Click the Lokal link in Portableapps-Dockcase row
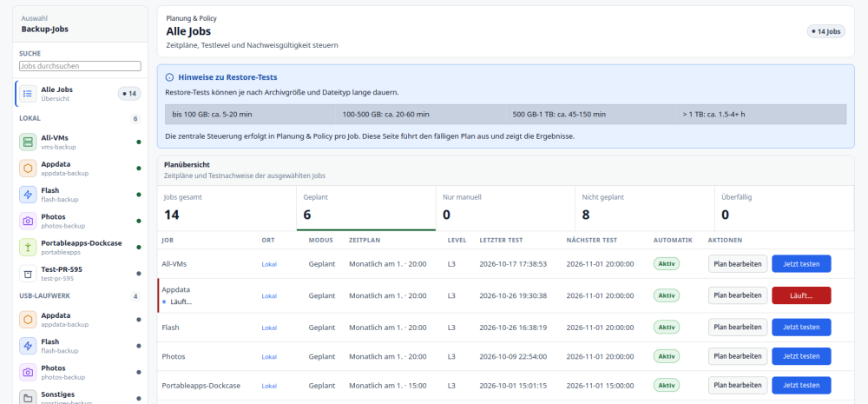Viewport: 868px width, 404px height. click(x=269, y=386)
